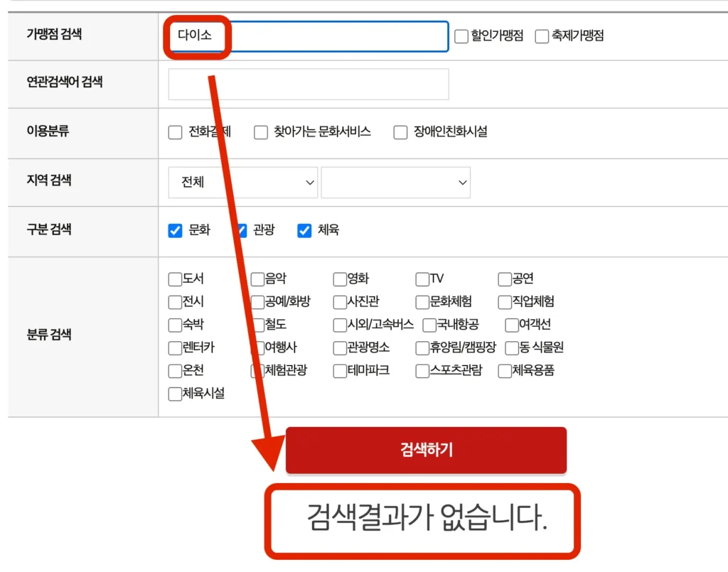Click the 지역 검색 row label
This screenshot has width=728, height=572.
[49, 180]
